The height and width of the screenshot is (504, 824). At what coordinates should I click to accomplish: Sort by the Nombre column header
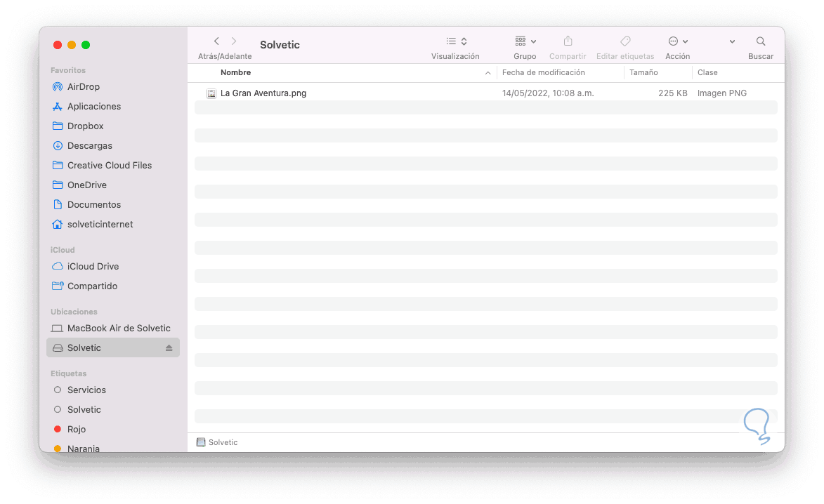point(235,72)
